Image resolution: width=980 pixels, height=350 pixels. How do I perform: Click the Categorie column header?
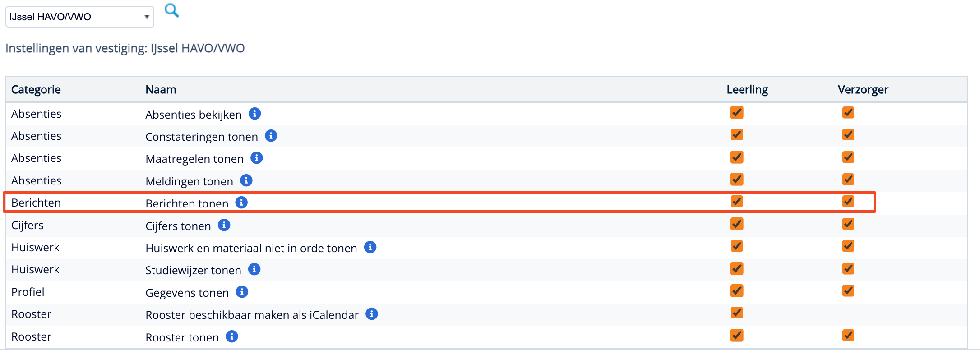click(x=36, y=90)
